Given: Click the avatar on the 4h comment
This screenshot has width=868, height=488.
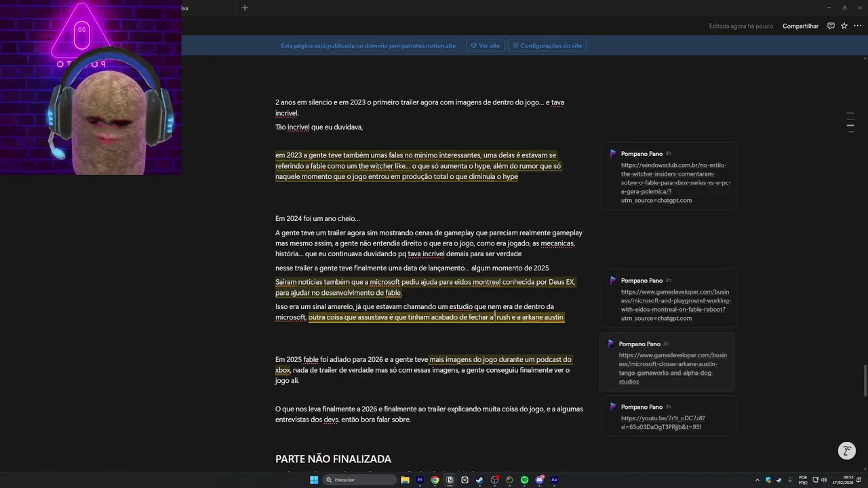Looking at the screenshot, I should coord(612,154).
